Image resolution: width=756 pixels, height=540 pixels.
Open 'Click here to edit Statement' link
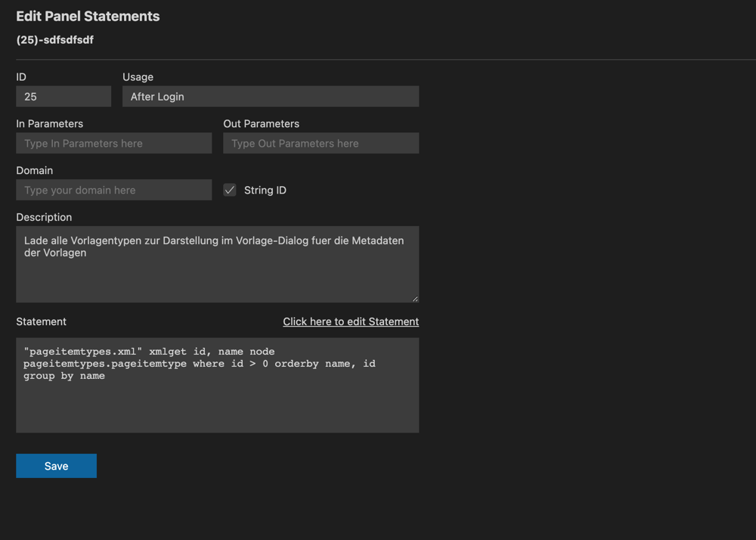[351, 321]
